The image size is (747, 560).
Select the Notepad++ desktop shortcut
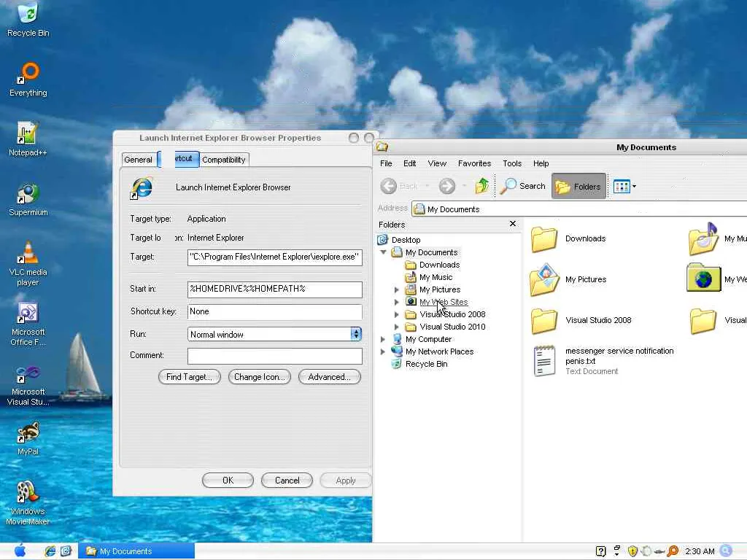click(x=28, y=139)
